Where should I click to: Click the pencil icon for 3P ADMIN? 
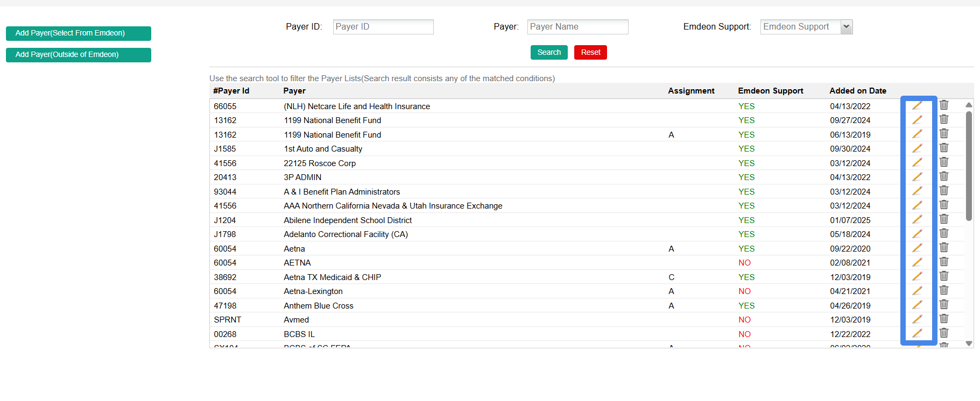tap(917, 176)
